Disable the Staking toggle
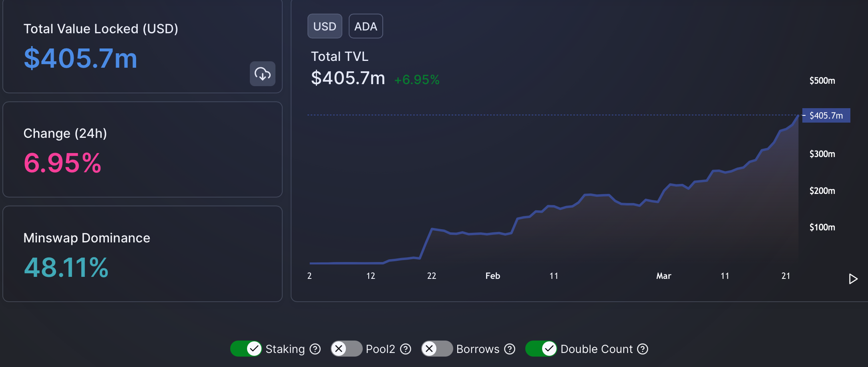Viewport: 868px width, 367px height. point(246,349)
